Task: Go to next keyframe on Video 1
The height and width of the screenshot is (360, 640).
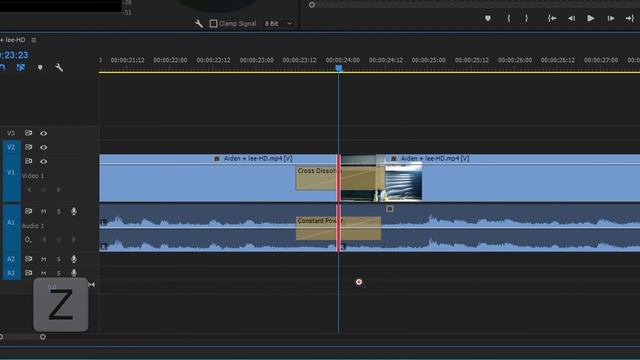Action: tap(59, 190)
